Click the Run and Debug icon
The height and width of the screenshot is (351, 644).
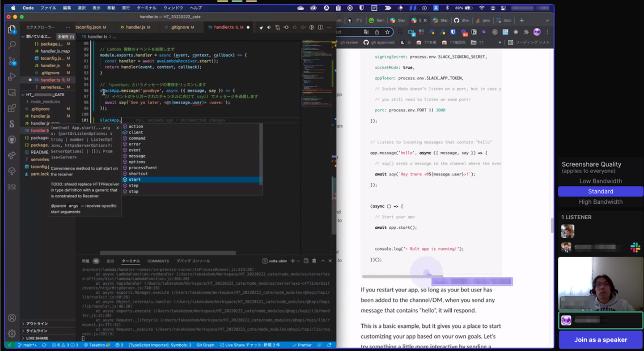[12, 77]
